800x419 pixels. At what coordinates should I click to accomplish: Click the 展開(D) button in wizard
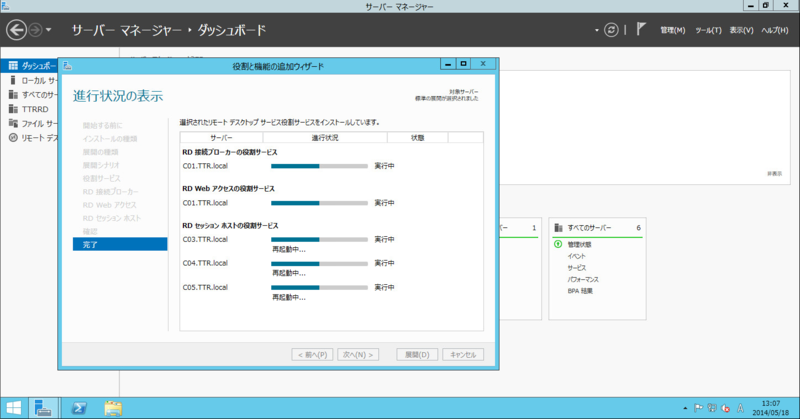point(417,355)
